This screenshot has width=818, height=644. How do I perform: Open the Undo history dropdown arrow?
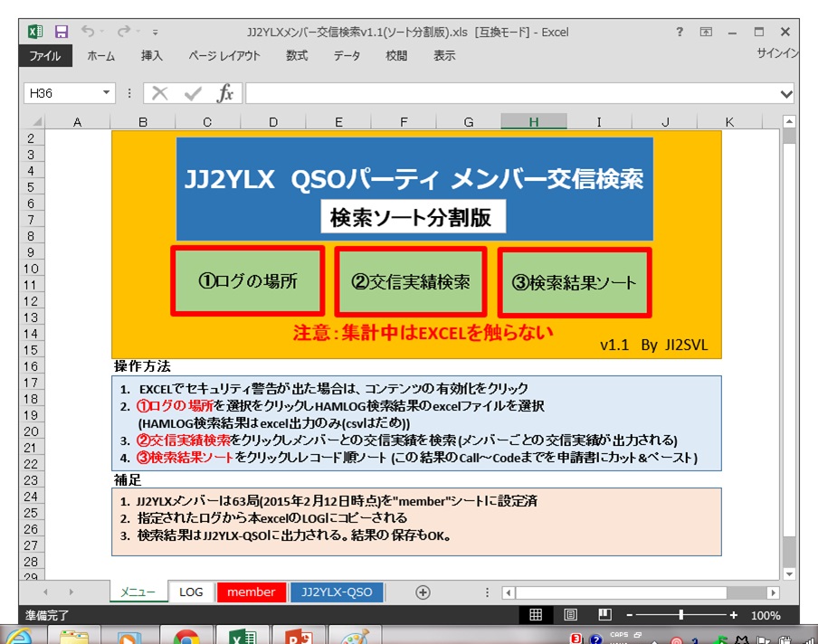(100, 31)
